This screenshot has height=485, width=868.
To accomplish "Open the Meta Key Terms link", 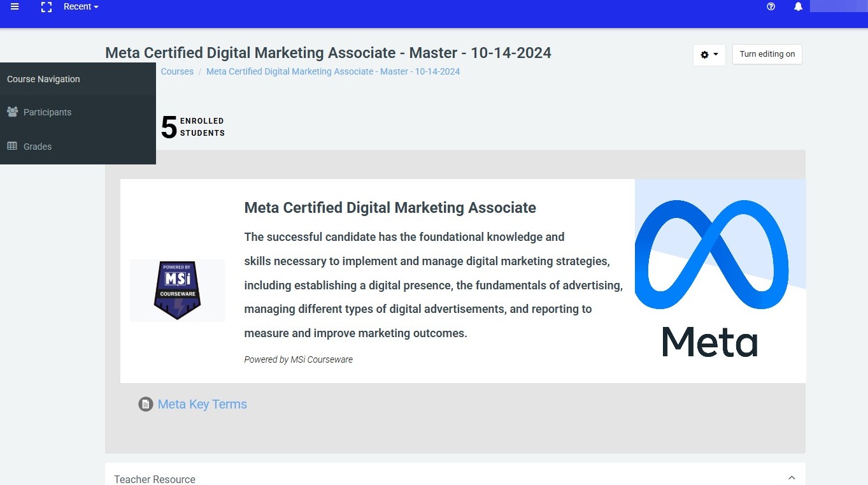I will [x=203, y=404].
